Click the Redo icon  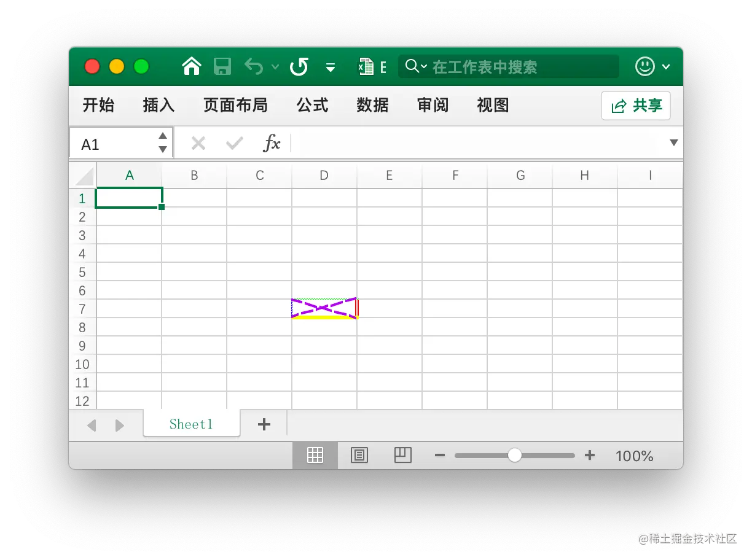(x=299, y=66)
